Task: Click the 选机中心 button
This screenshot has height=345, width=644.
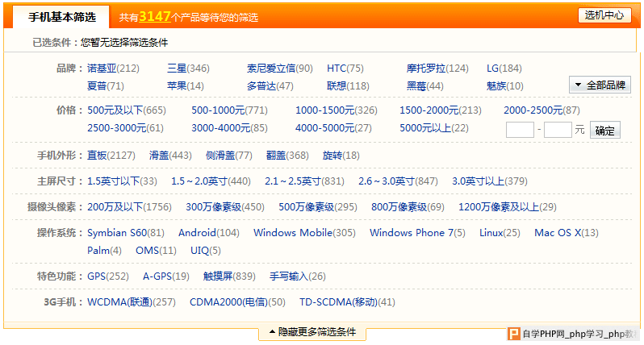Action: click(604, 15)
